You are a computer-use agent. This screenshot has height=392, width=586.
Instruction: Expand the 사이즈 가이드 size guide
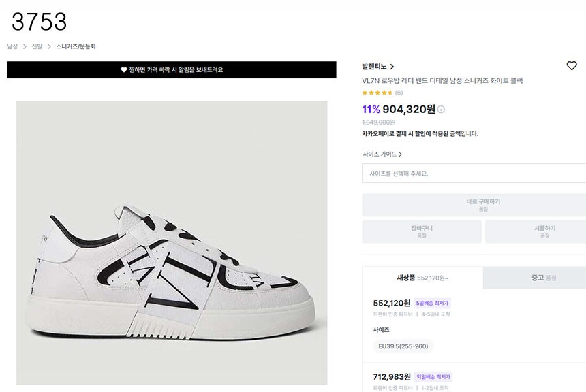(382, 154)
